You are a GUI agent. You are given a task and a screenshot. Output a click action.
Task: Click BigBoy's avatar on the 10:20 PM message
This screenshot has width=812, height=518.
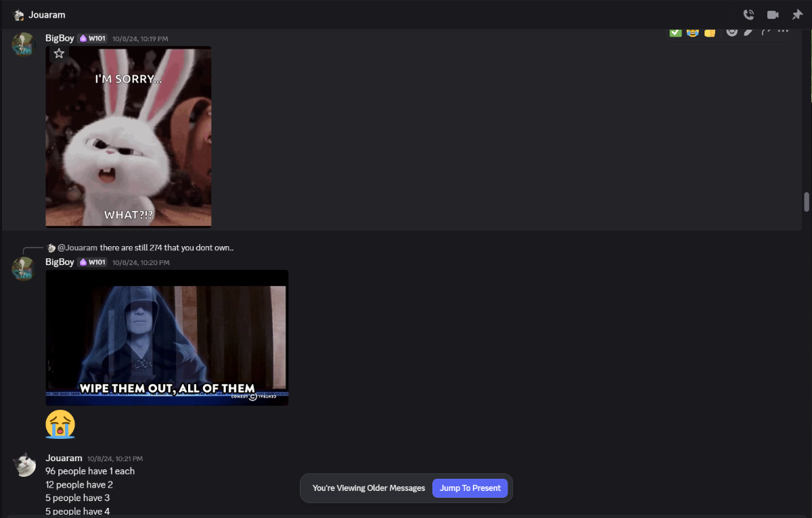24,268
